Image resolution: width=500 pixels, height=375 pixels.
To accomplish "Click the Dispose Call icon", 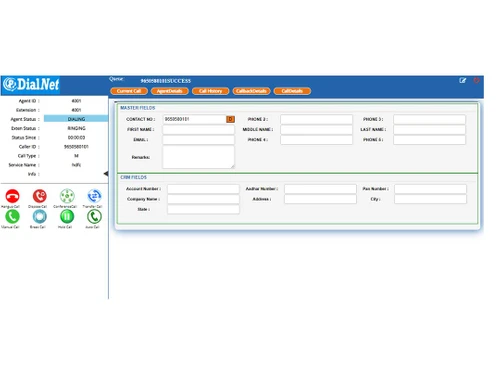I will pos(40,196).
